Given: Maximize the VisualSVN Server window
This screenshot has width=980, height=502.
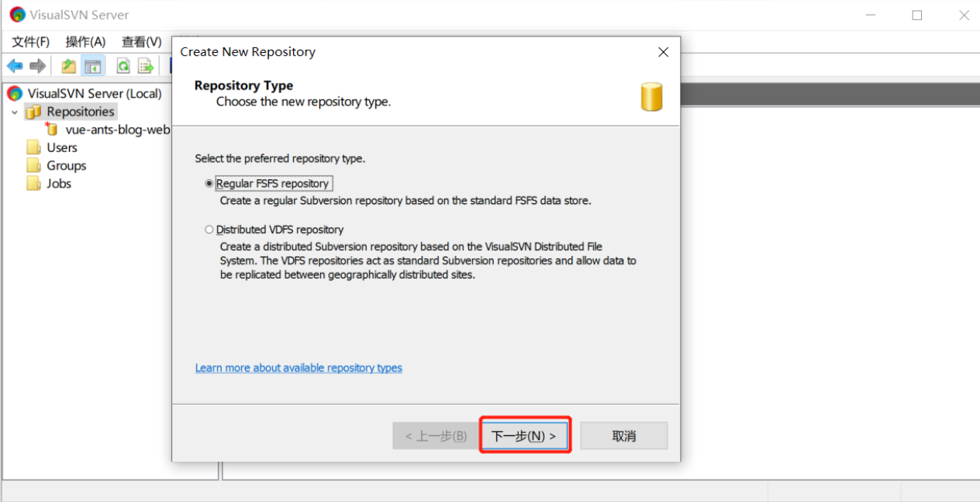Looking at the screenshot, I should 917,15.
